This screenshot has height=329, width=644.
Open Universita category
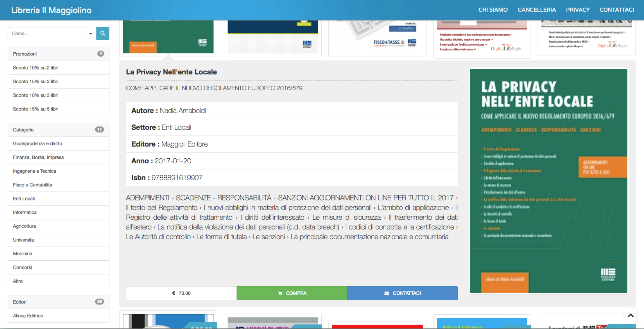(x=58, y=240)
